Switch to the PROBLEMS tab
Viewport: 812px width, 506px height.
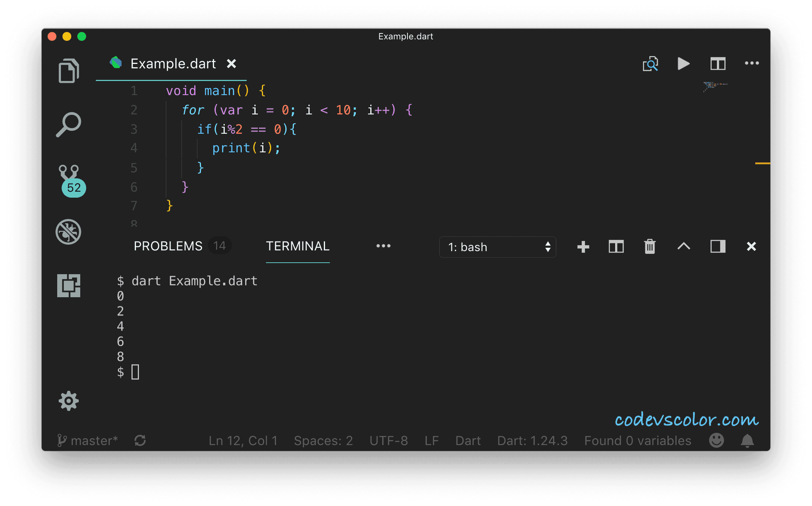(x=168, y=246)
